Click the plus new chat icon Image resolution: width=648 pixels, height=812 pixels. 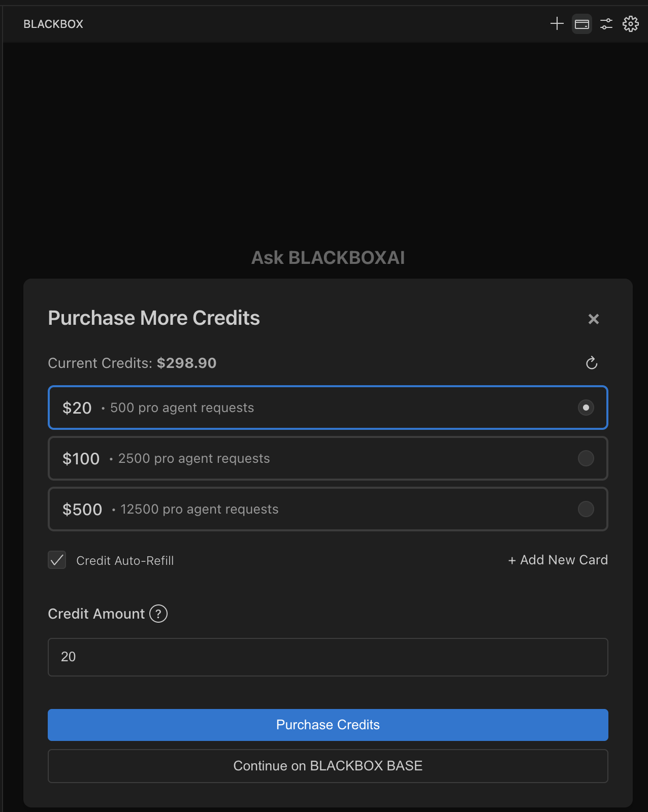click(557, 24)
